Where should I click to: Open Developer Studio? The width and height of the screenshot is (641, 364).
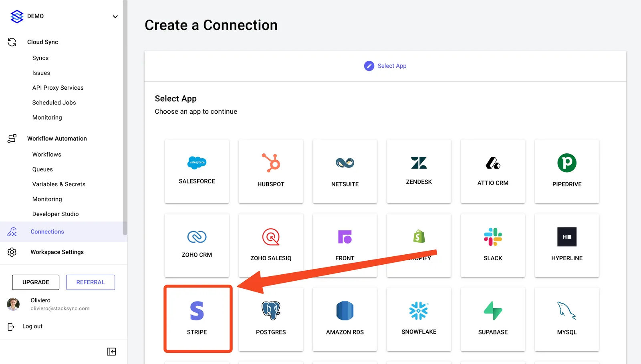coord(56,214)
